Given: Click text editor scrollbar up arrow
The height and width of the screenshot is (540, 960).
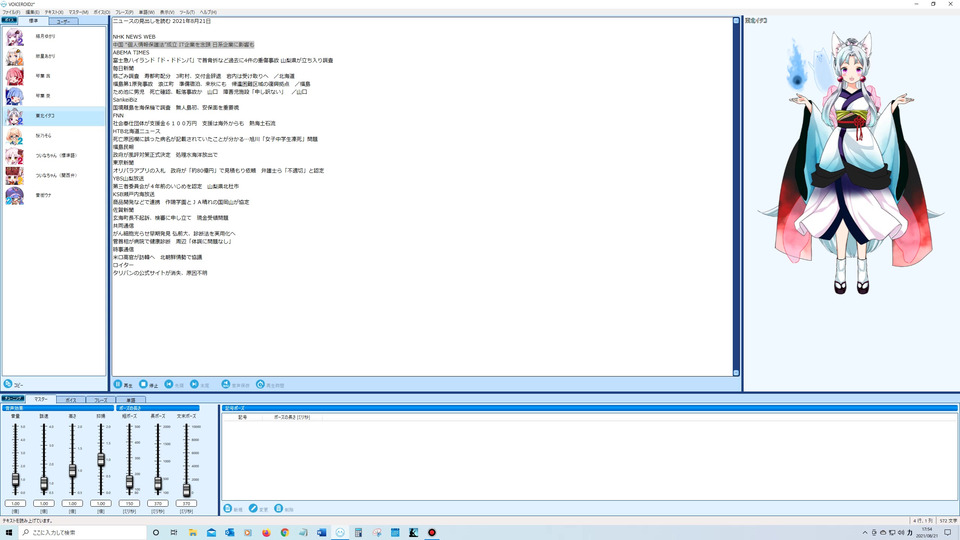Looking at the screenshot, I should (736, 21).
